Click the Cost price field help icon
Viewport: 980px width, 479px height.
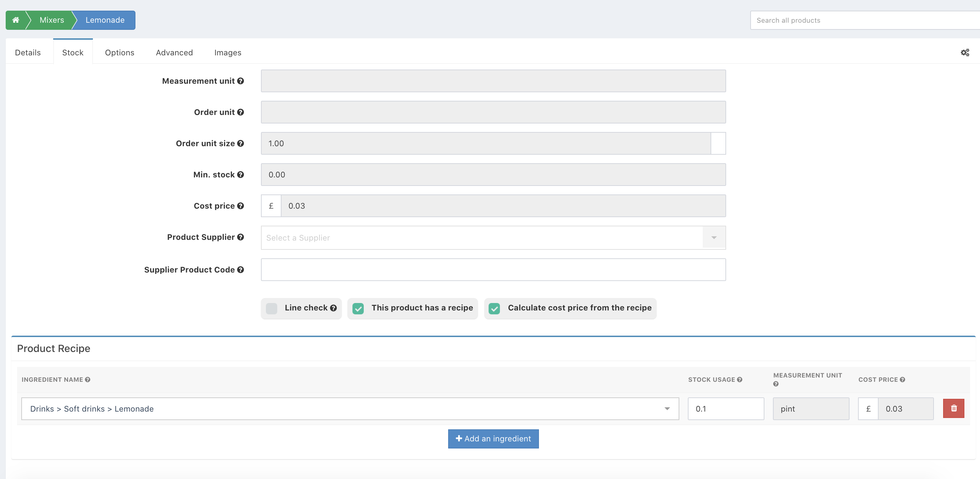click(240, 205)
